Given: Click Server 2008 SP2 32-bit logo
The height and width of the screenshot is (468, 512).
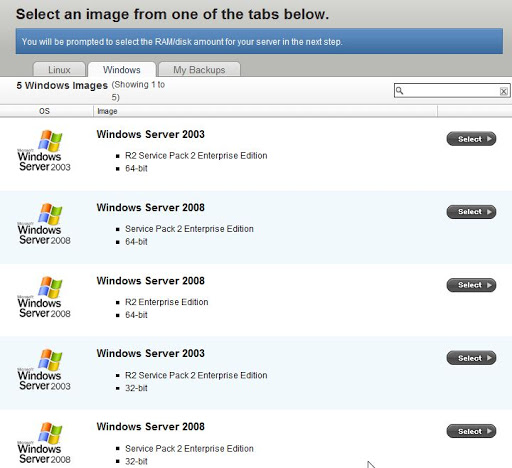Looking at the screenshot, I should [x=44, y=443].
